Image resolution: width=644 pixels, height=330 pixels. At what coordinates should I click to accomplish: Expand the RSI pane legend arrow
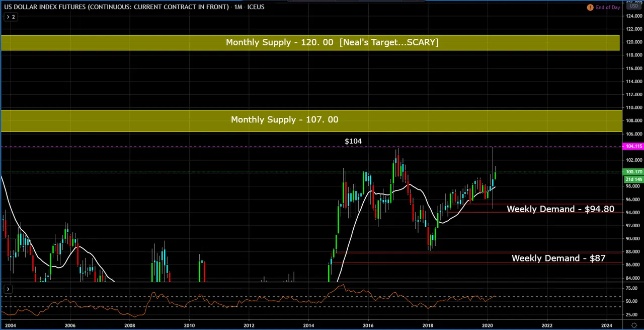click(8, 289)
